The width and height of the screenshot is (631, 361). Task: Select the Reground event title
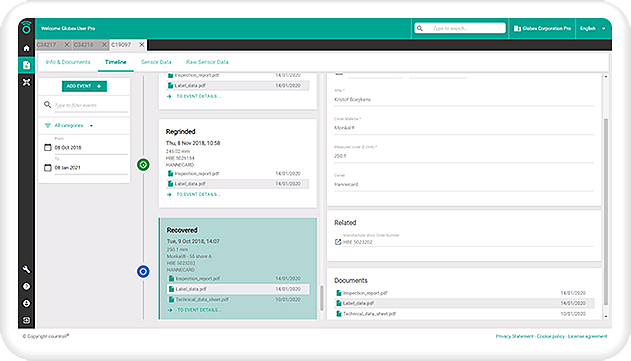[x=181, y=132]
